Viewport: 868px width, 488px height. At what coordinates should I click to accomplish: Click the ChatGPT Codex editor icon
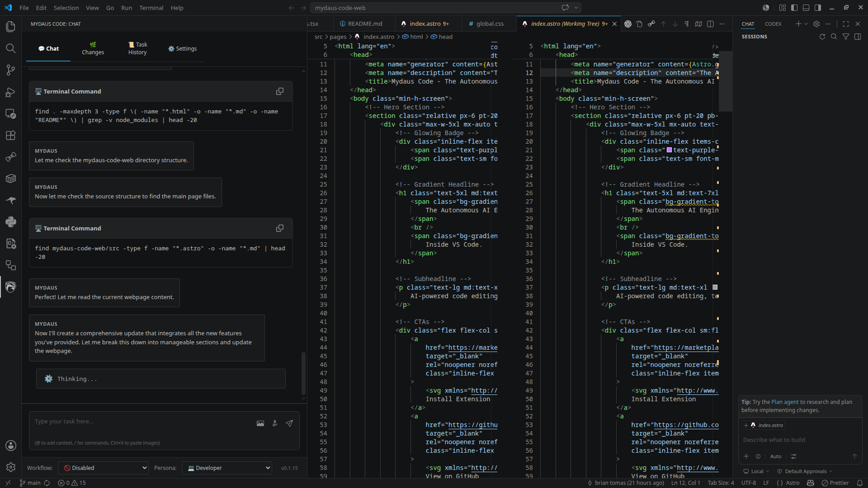628,24
